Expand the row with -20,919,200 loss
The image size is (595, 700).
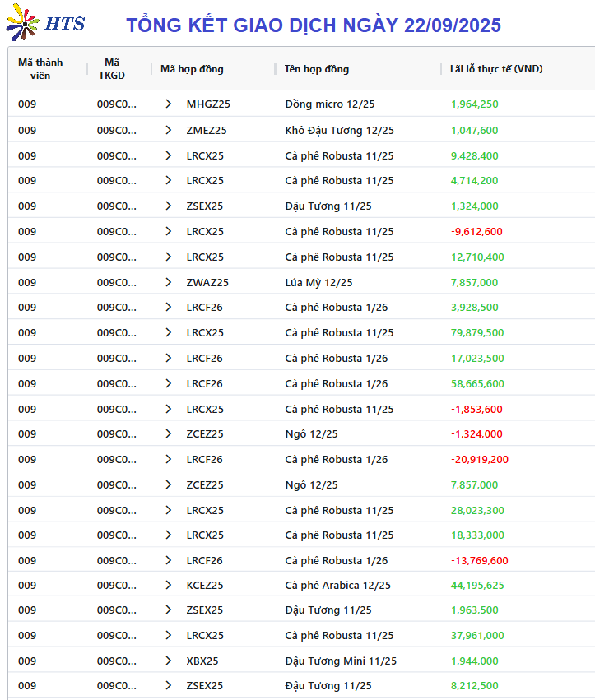tap(169, 459)
